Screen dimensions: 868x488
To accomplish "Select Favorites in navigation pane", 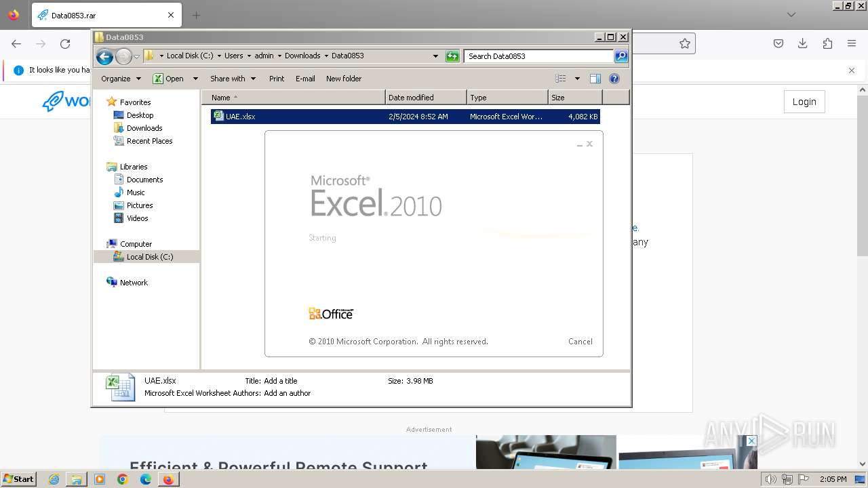I will [x=135, y=102].
